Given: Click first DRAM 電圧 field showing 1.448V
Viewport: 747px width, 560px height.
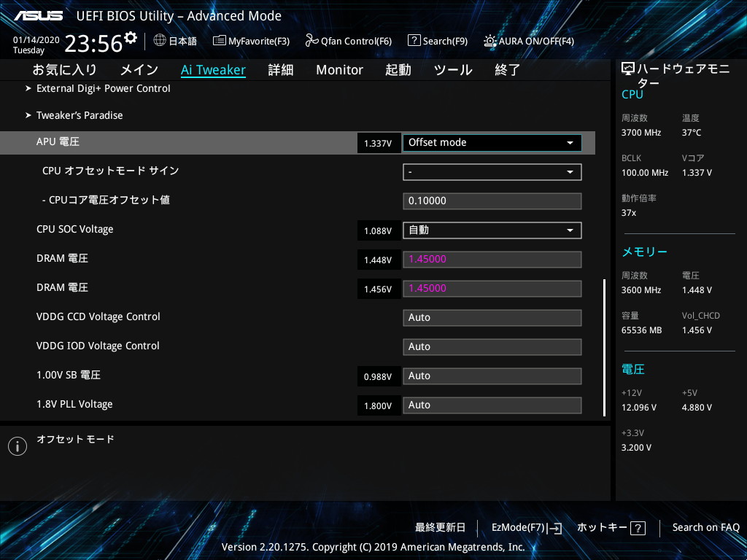Looking at the screenshot, I should 492,260.
